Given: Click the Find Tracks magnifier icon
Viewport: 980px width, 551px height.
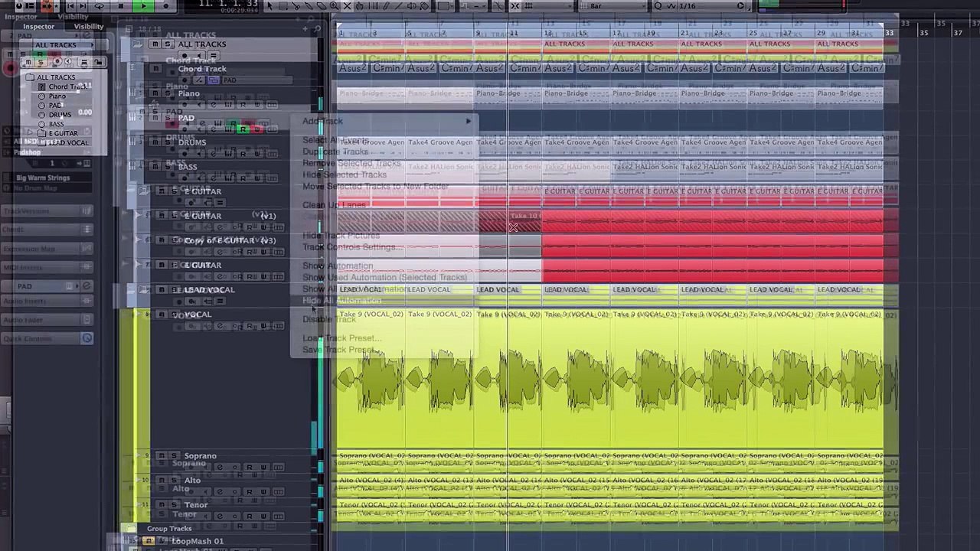Looking at the screenshot, I should click(316, 29).
